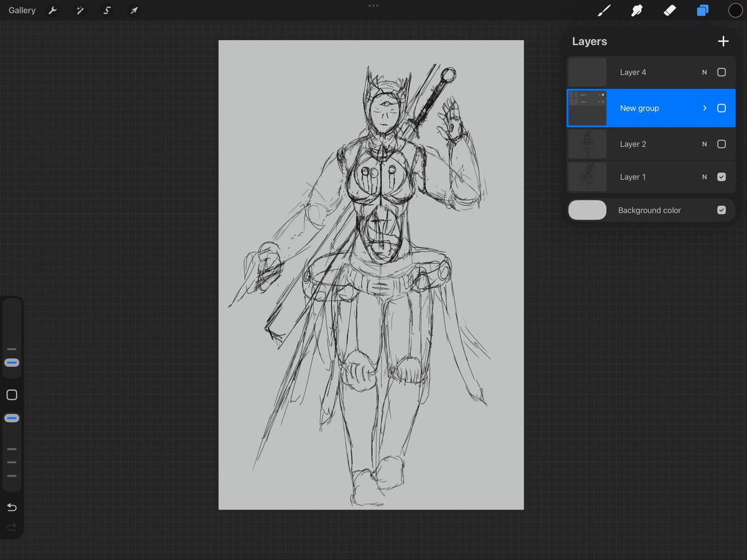Expand the New group chevron
The image size is (747, 560).
coord(705,108)
